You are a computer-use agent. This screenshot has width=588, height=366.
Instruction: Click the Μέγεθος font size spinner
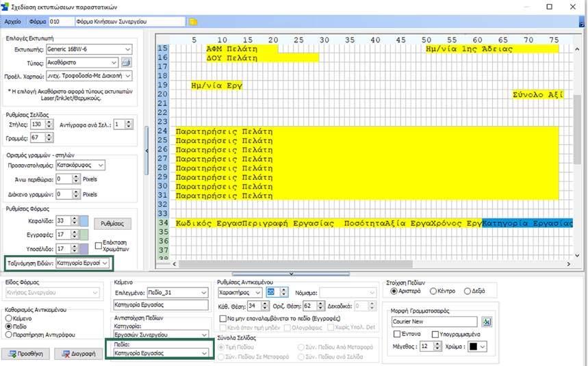[437, 347]
